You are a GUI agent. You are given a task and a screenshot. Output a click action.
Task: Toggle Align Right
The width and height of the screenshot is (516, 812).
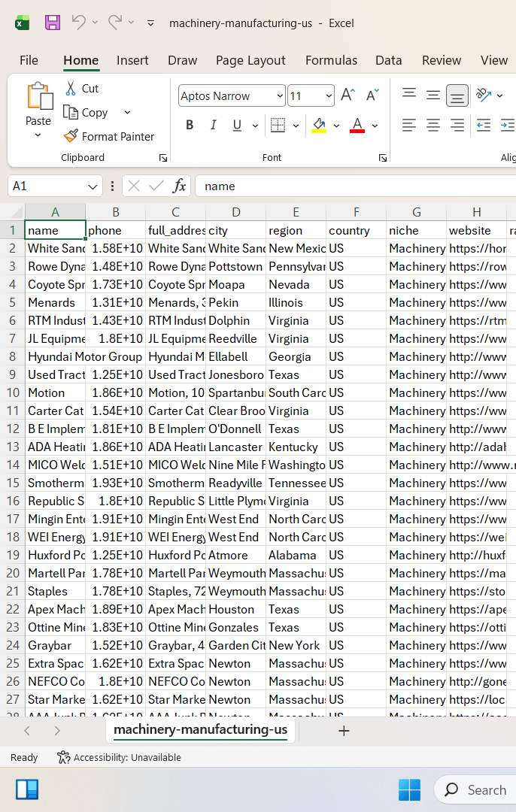pyautogui.click(x=457, y=126)
